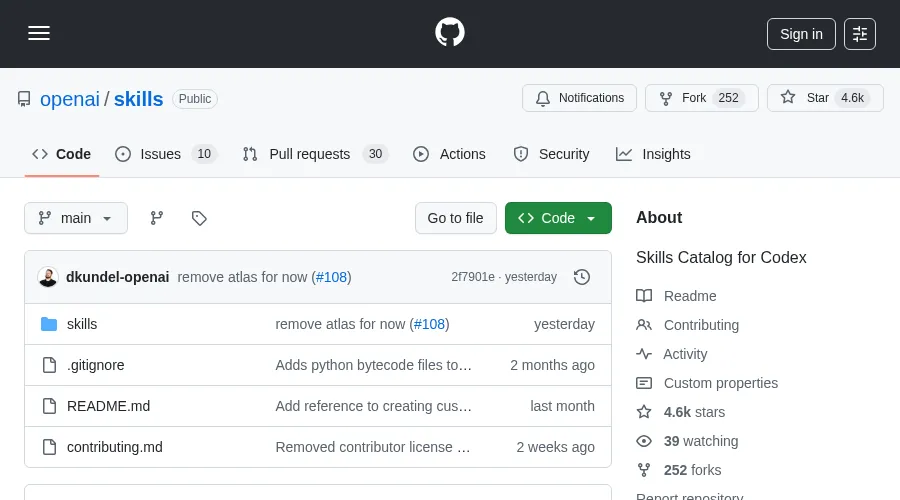Open the hamburger navigation menu

[39, 33]
